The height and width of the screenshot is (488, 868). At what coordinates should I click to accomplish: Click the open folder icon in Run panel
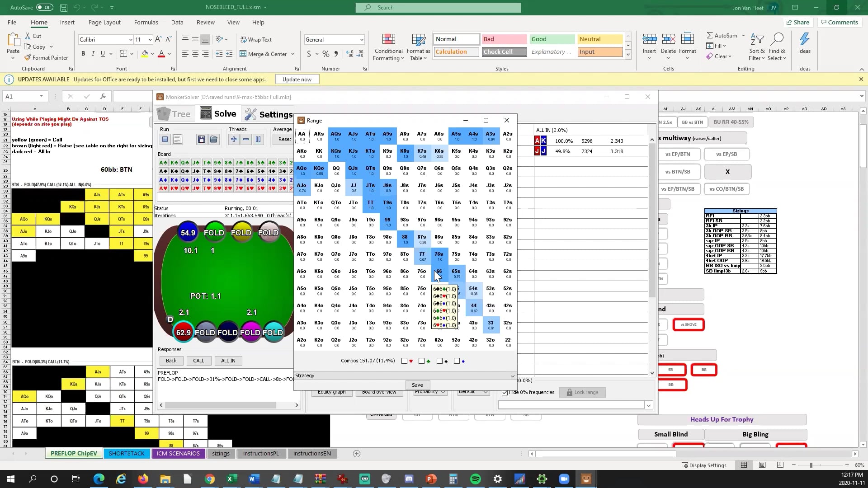[x=214, y=139]
